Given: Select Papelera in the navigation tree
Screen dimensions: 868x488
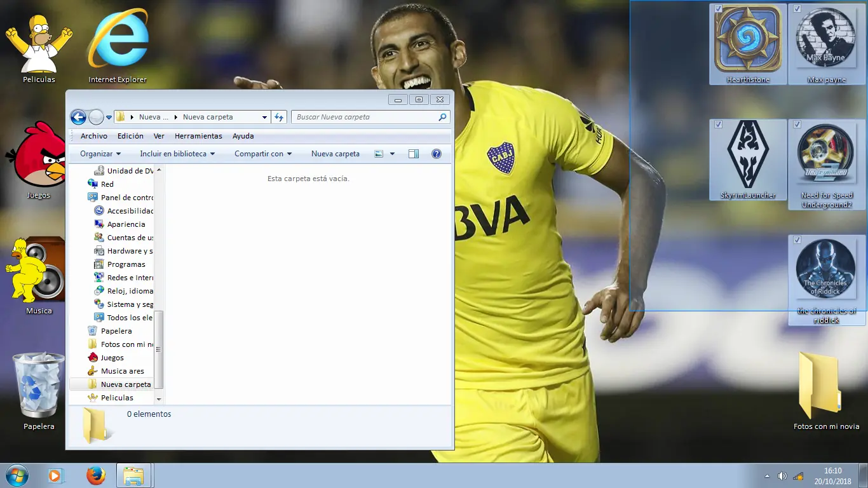Looking at the screenshot, I should pyautogui.click(x=116, y=331).
